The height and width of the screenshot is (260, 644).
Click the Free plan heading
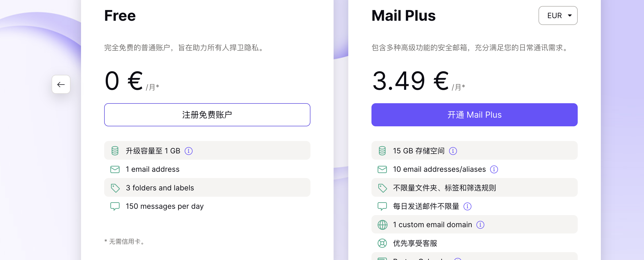120,15
